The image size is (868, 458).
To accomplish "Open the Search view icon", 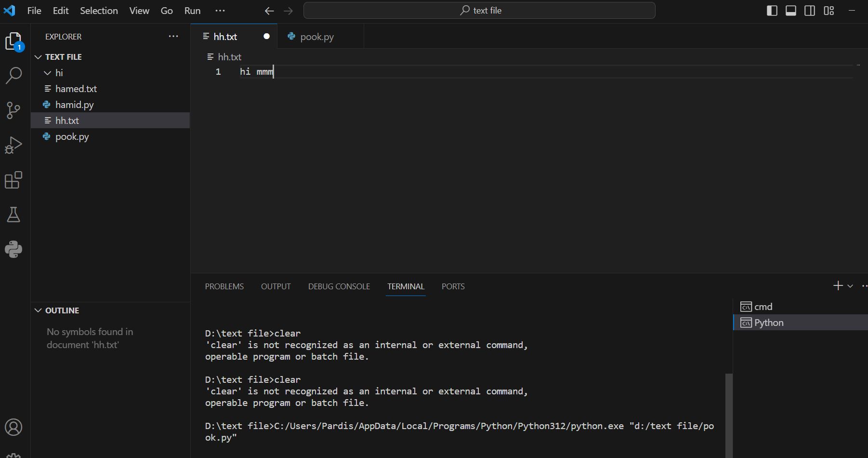I will (13, 76).
